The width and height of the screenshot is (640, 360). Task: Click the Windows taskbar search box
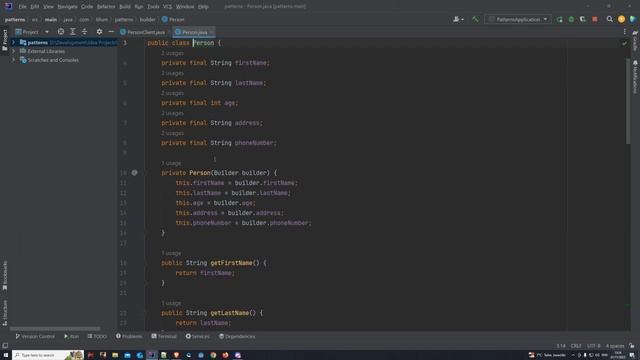click(x=48, y=355)
